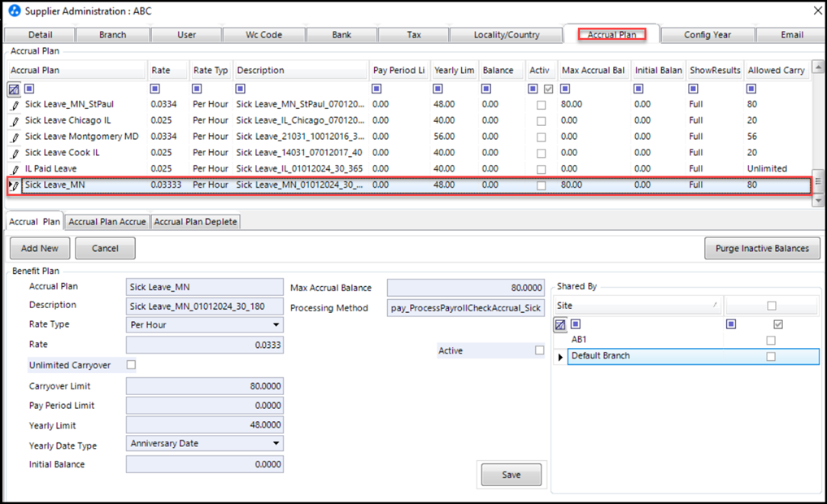Viewport: 827px width, 504px height.
Task: Toggle the Activ checkbox for Sick Leave Chicago IL
Action: pos(541,121)
